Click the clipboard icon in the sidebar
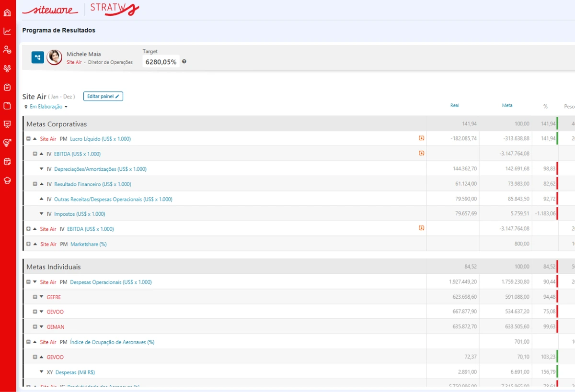The width and height of the screenshot is (575, 392). pos(7,87)
